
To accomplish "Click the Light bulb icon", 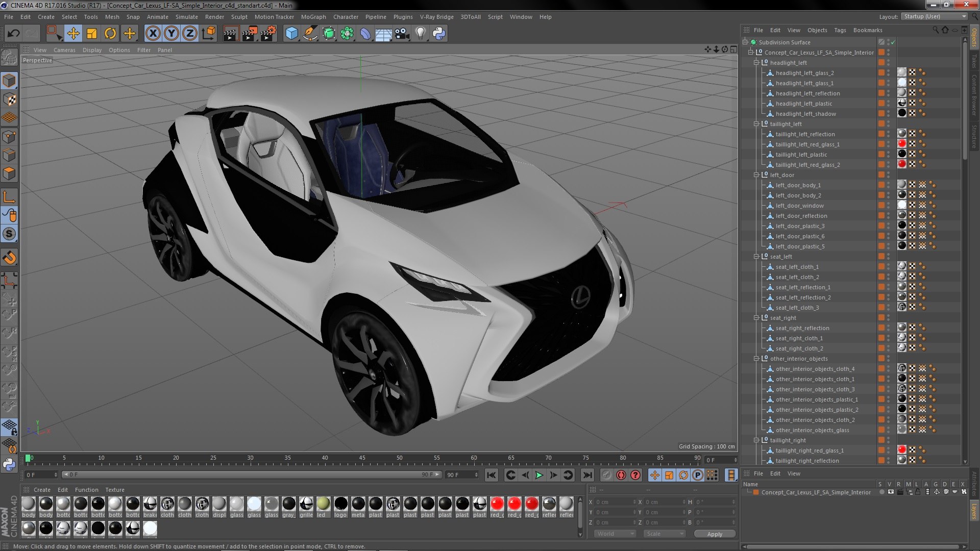I will (421, 34).
